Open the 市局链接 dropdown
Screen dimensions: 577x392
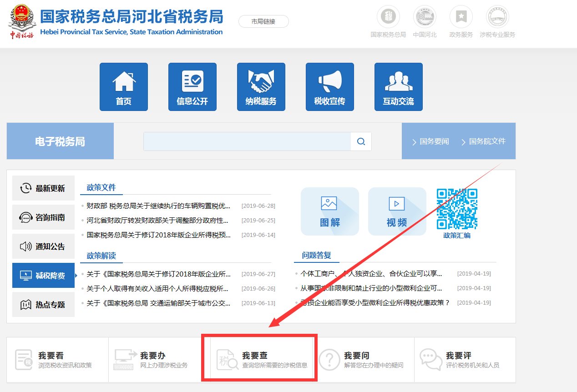pyautogui.click(x=263, y=21)
